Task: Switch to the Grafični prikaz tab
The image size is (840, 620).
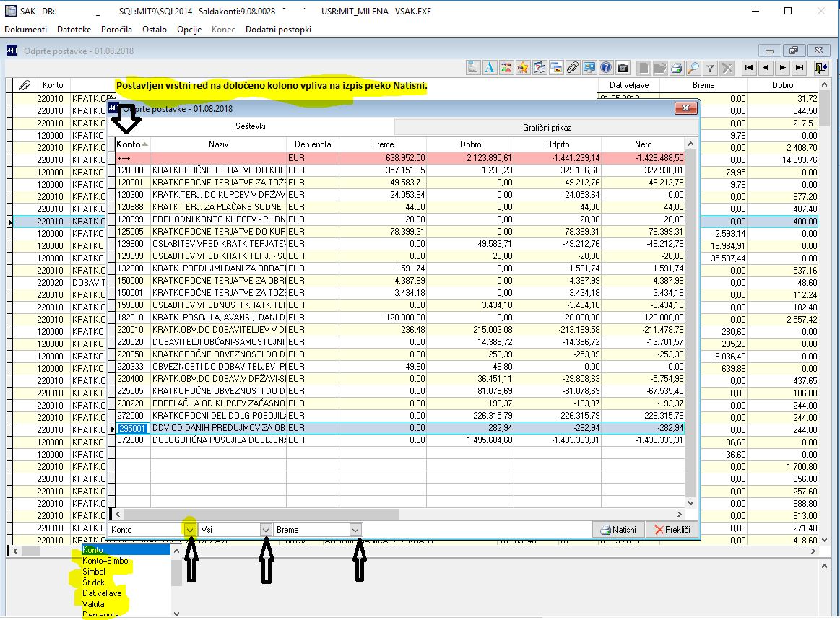Action: point(547,128)
